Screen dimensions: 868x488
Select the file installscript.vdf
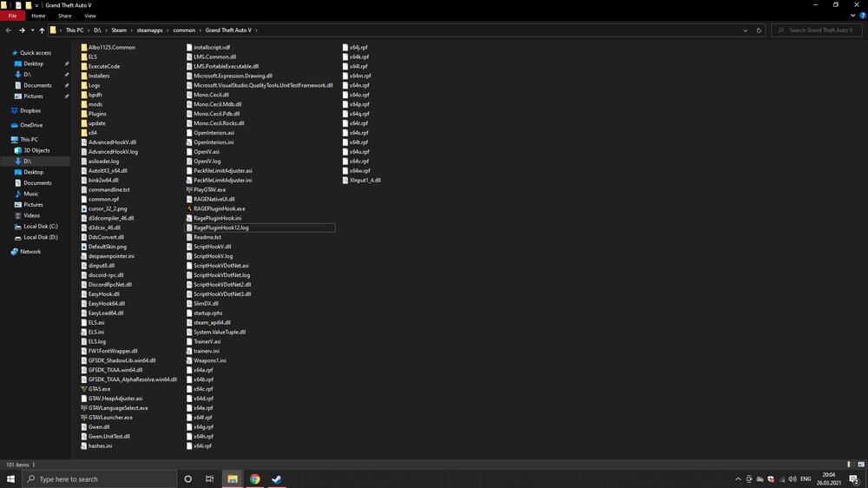tap(212, 48)
